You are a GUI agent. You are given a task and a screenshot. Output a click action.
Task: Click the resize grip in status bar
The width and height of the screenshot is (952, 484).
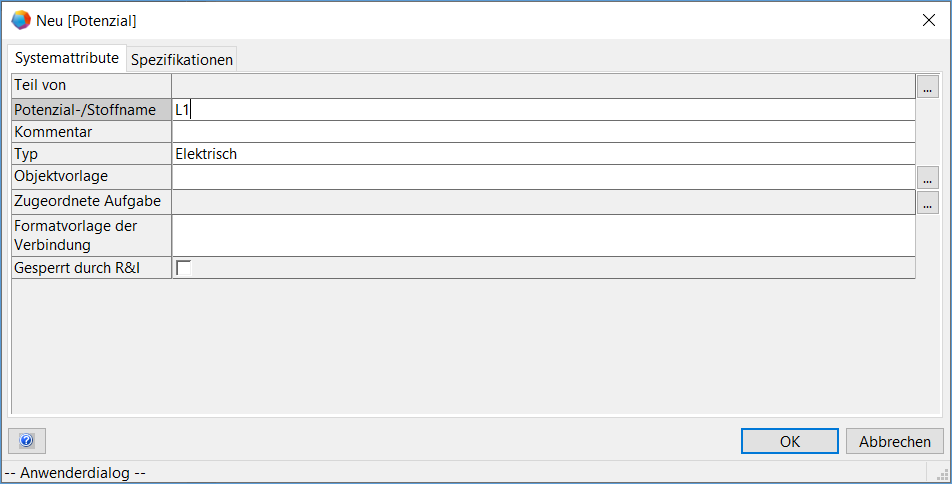[x=943, y=475]
